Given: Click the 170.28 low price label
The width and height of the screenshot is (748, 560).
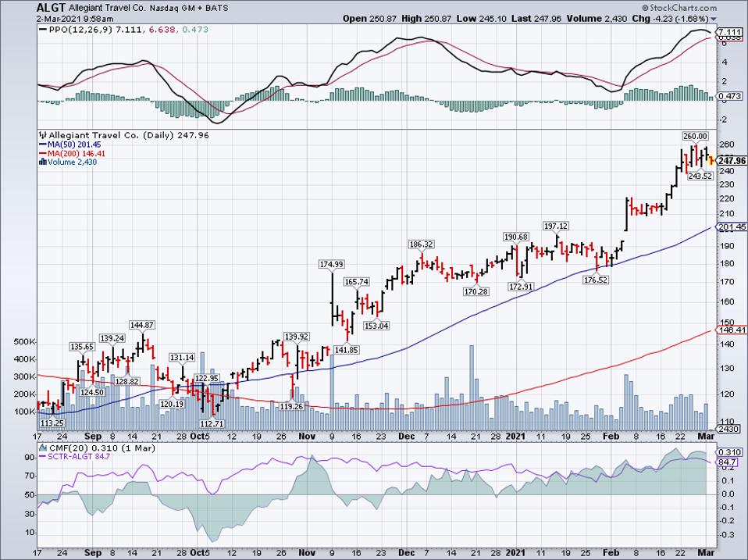Looking at the screenshot, I should click(476, 291).
